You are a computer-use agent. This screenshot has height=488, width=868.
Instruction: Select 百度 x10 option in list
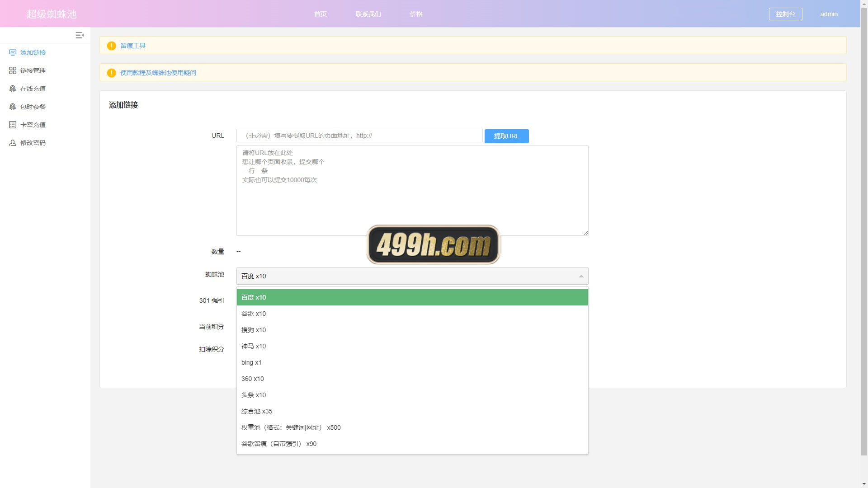pos(412,297)
